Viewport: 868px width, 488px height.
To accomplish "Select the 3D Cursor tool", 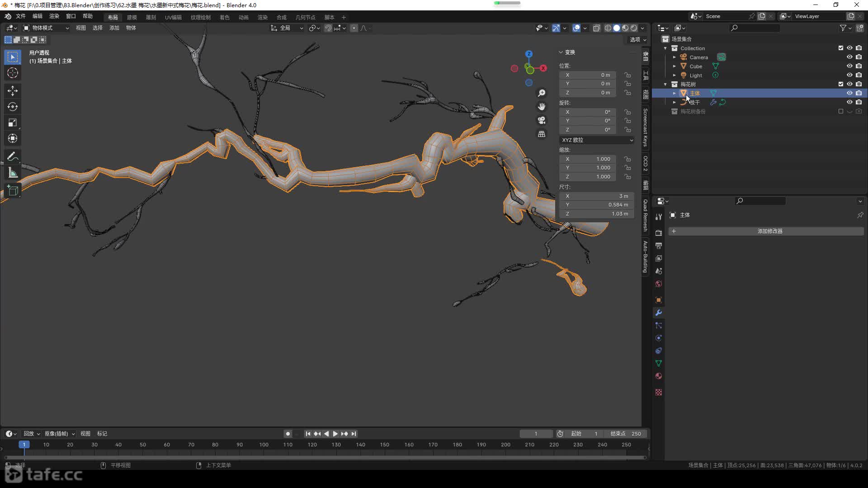I will pyautogui.click(x=13, y=73).
